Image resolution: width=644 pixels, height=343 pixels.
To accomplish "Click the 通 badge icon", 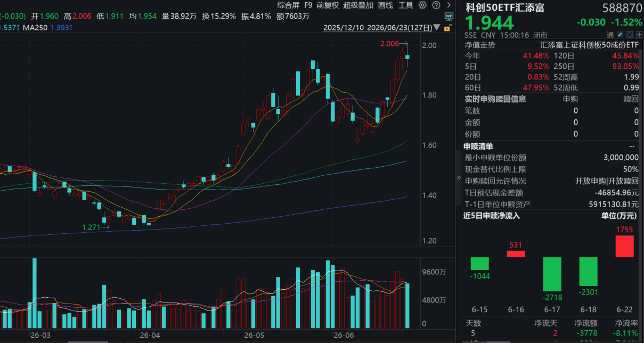I will click(610, 35).
